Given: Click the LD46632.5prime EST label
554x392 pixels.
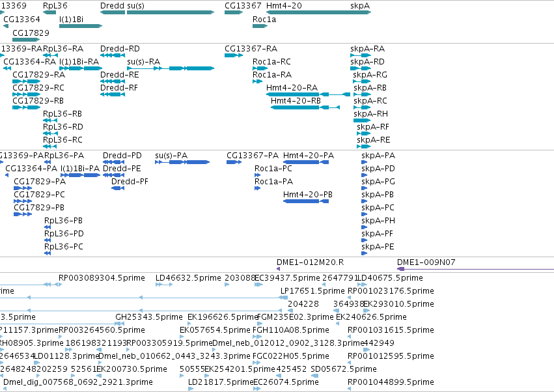Looking at the screenshot, I should (188, 278).
